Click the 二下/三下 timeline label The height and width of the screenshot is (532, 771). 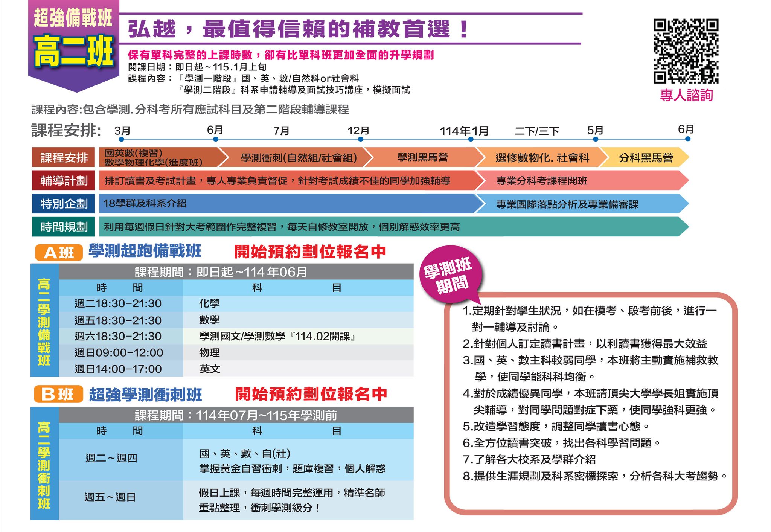537,131
